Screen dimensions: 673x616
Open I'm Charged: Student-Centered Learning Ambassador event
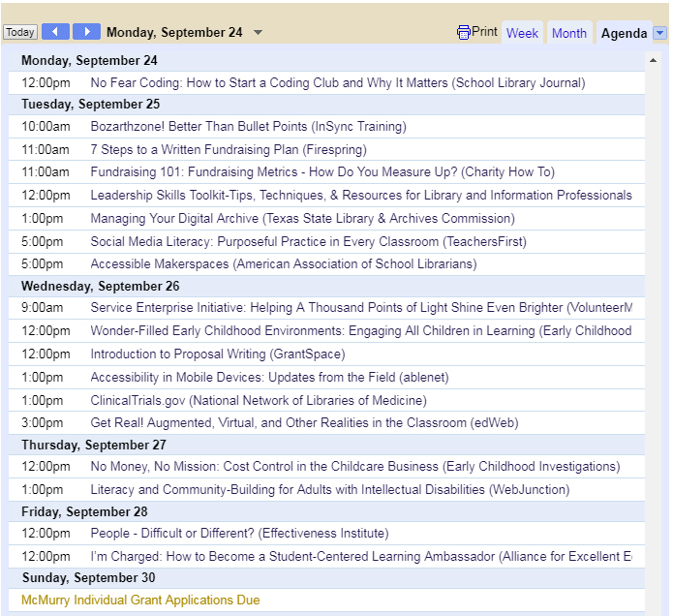pos(361,557)
